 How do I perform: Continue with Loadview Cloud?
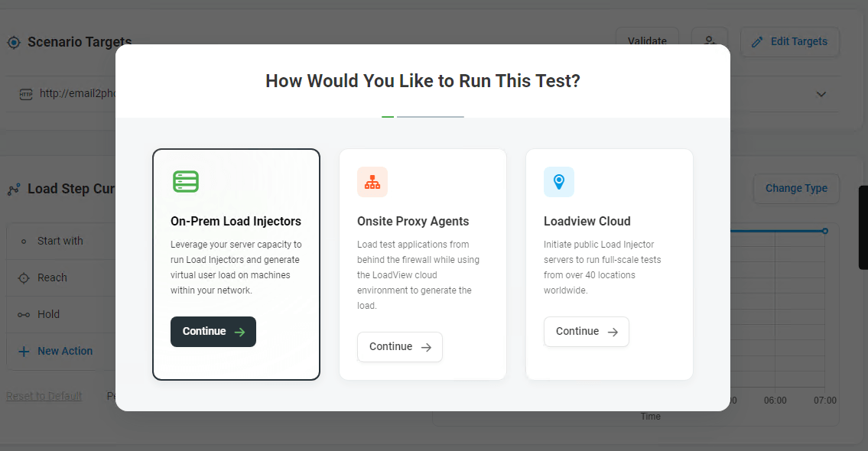pos(587,332)
